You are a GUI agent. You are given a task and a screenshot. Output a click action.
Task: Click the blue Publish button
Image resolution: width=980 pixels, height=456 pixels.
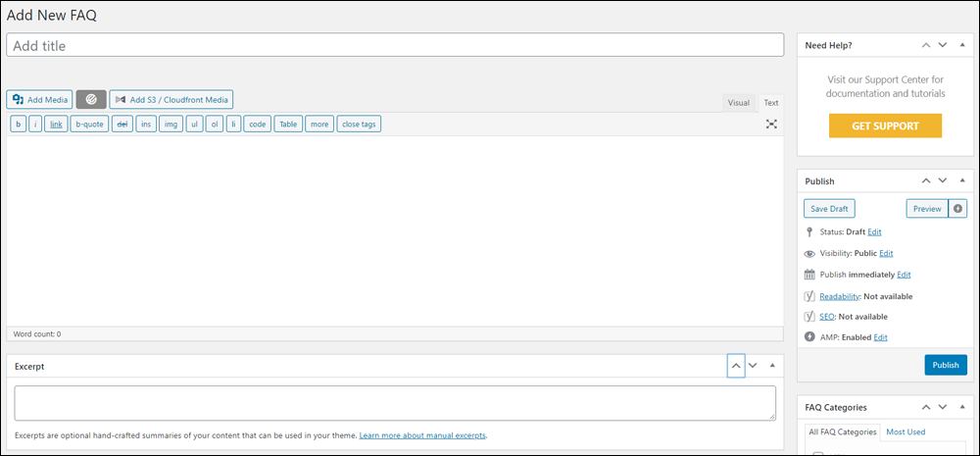pyautogui.click(x=946, y=365)
